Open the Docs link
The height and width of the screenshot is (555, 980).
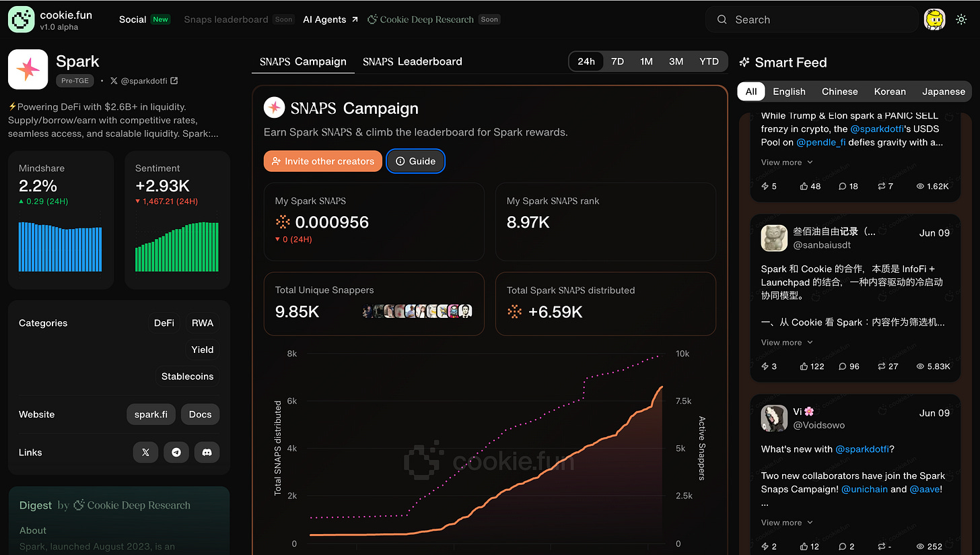(201, 414)
